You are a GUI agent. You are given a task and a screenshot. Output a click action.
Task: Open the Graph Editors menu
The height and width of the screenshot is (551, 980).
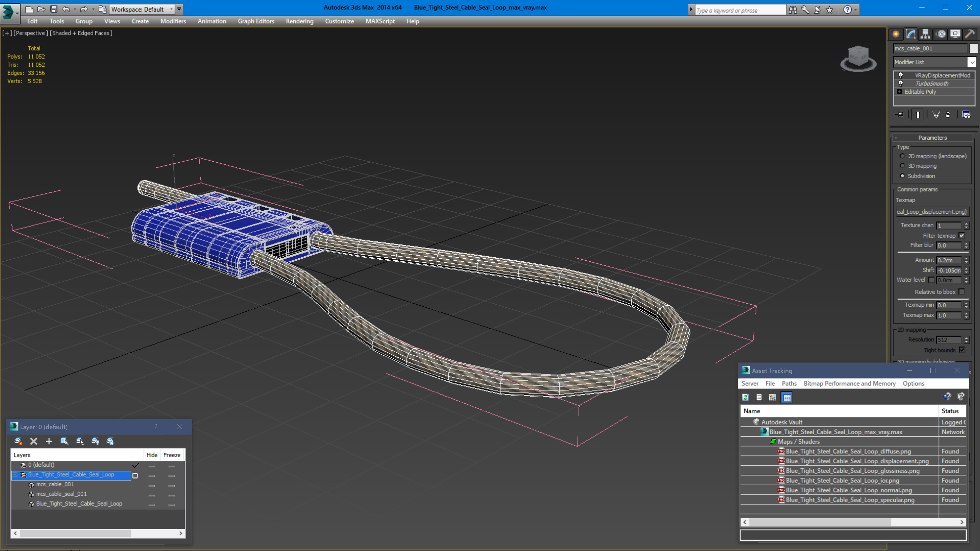(256, 21)
